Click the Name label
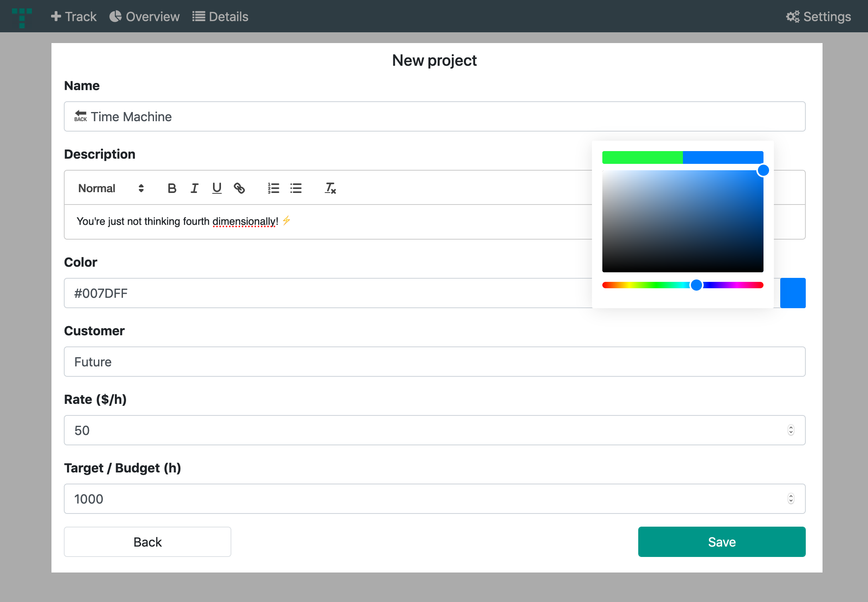Viewport: 868px width, 602px height. [x=82, y=86]
